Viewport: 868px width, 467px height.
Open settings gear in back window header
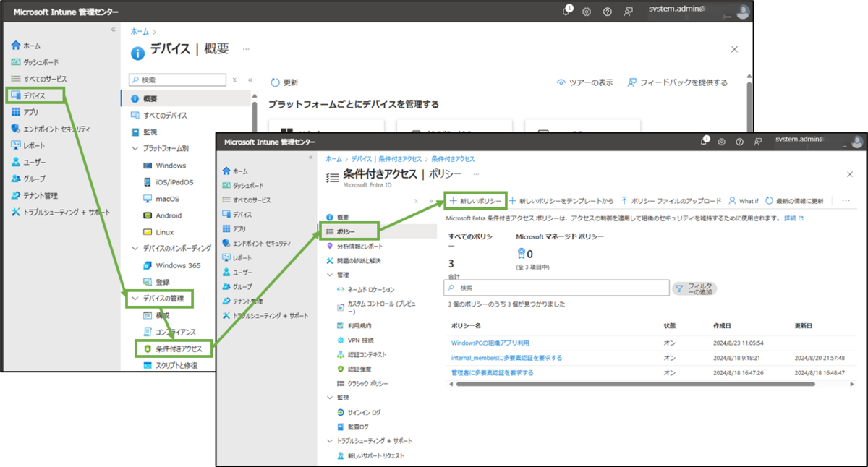tap(587, 12)
